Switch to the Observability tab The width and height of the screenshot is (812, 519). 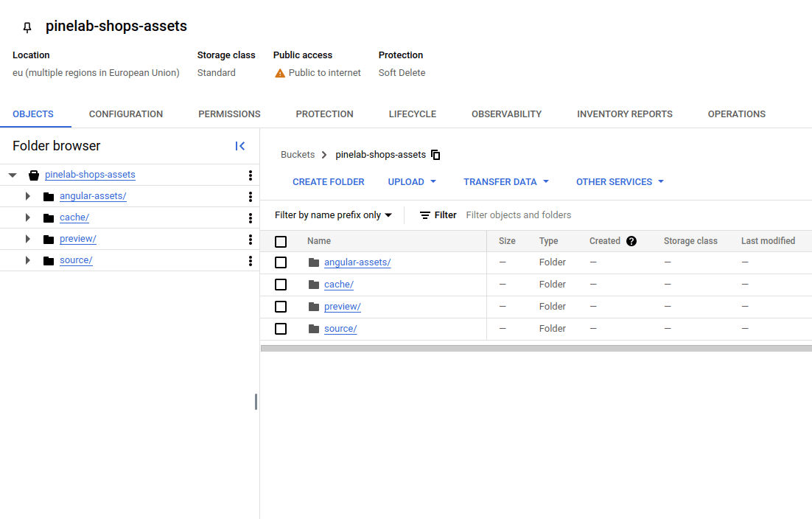click(506, 114)
